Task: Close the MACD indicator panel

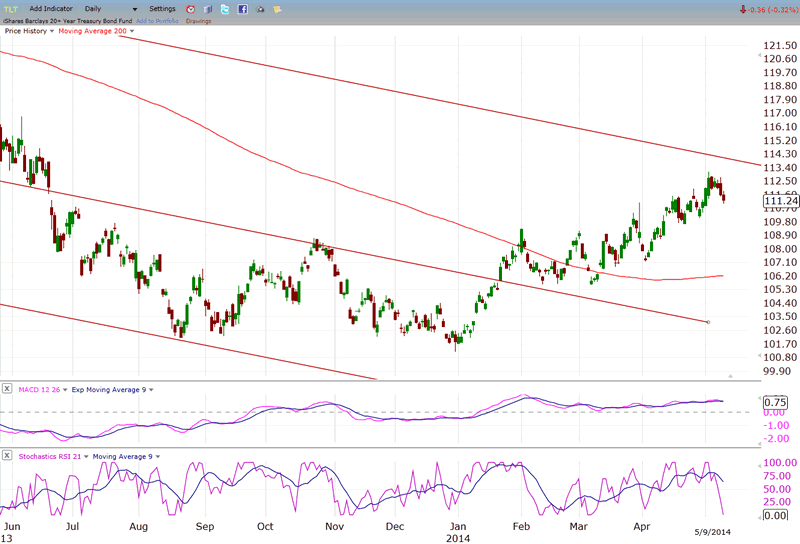Action: (x=7, y=388)
